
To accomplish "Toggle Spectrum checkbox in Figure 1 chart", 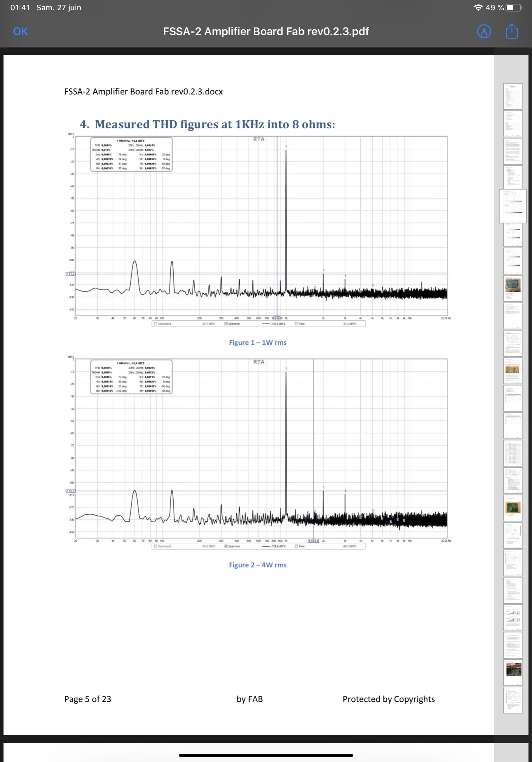I will pyautogui.click(x=226, y=324).
